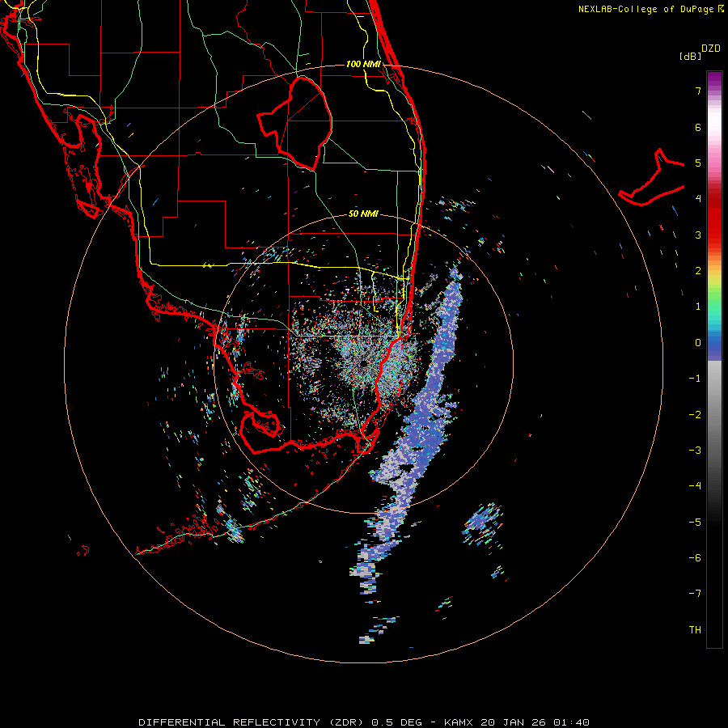Click the Bahamas island outline at the right edge
The width and height of the screenshot is (728, 728).
click(651, 177)
